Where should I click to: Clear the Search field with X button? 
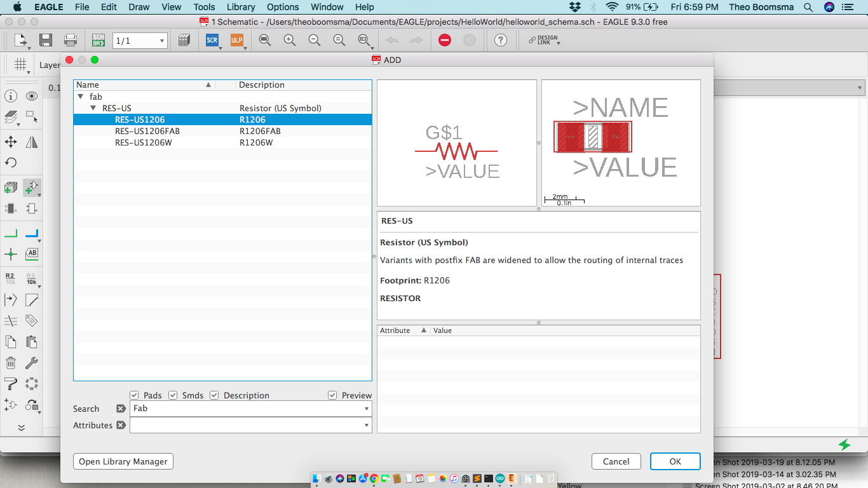pos(121,409)
